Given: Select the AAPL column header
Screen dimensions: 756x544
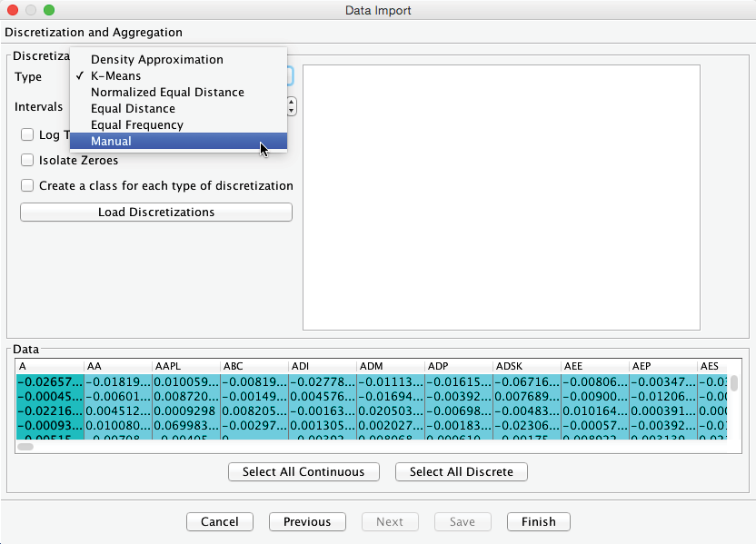Looking at the screenshot, I should 186,366.
